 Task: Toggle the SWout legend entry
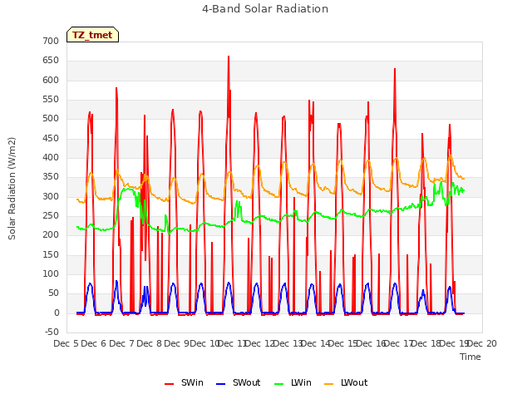point(239,382)
